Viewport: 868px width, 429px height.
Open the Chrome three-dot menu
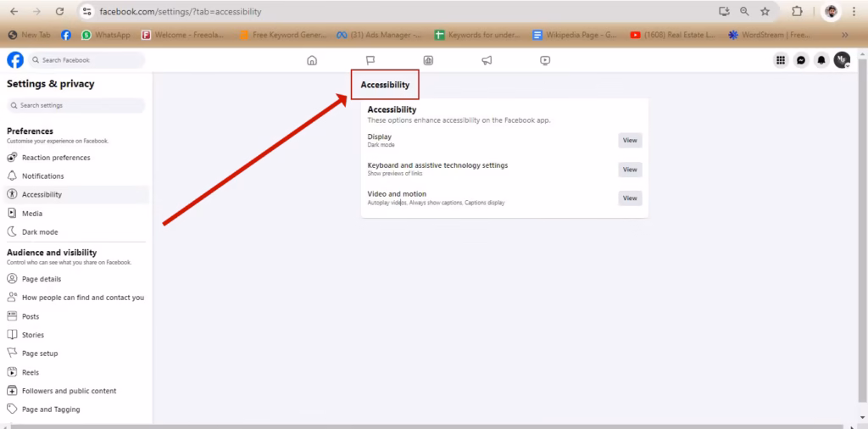point(854,12)
